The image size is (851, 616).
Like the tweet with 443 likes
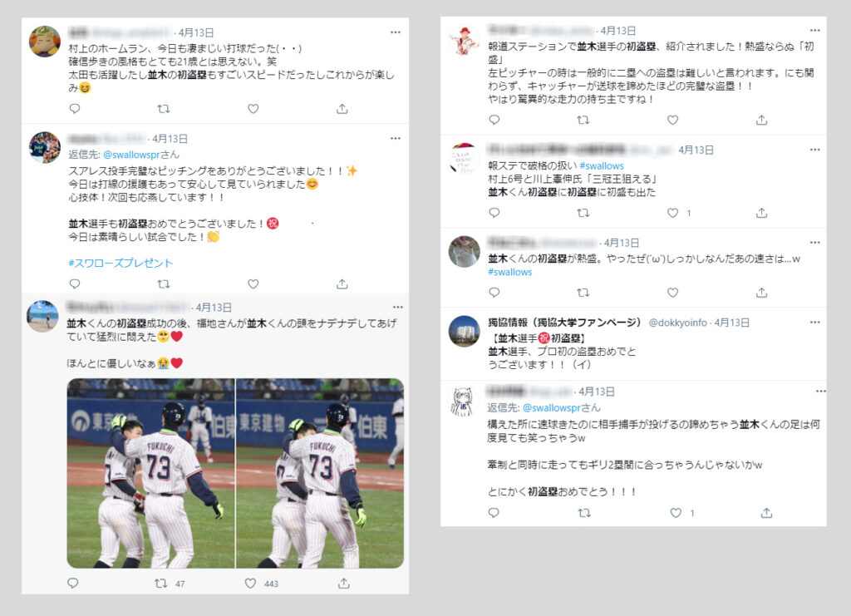250,584
